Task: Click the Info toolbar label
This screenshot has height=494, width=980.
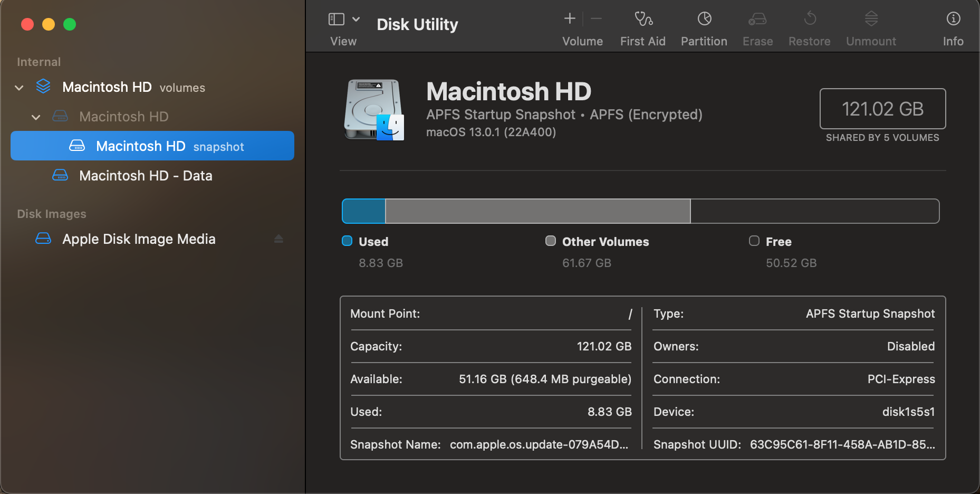Action: [x=953, y=41]
